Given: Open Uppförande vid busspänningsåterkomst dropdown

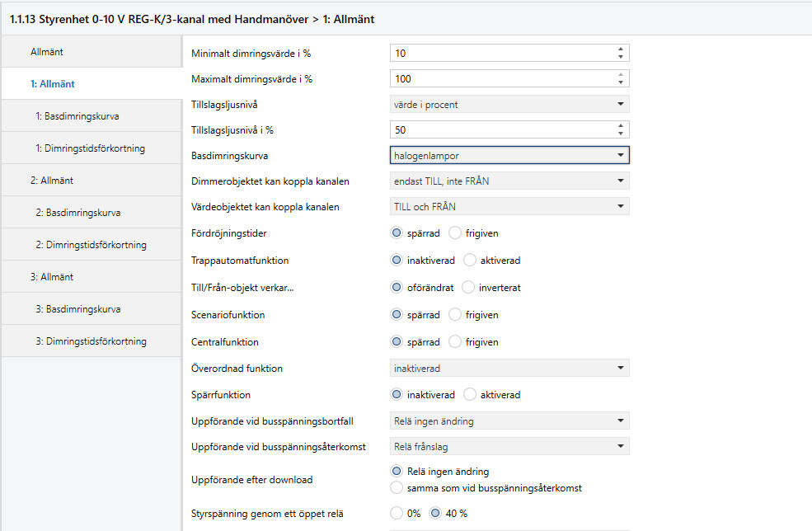Looking at the screenshot, I should [509, 447].
